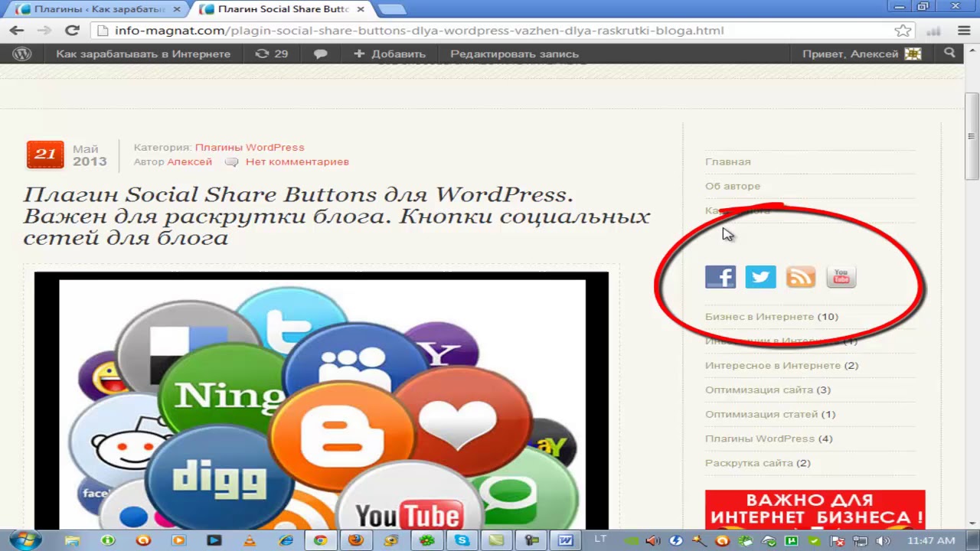Open Skype from the taskbar
The height and width of the screenshot is (551, 980).
pyautogui.click(x=462, y=540)
